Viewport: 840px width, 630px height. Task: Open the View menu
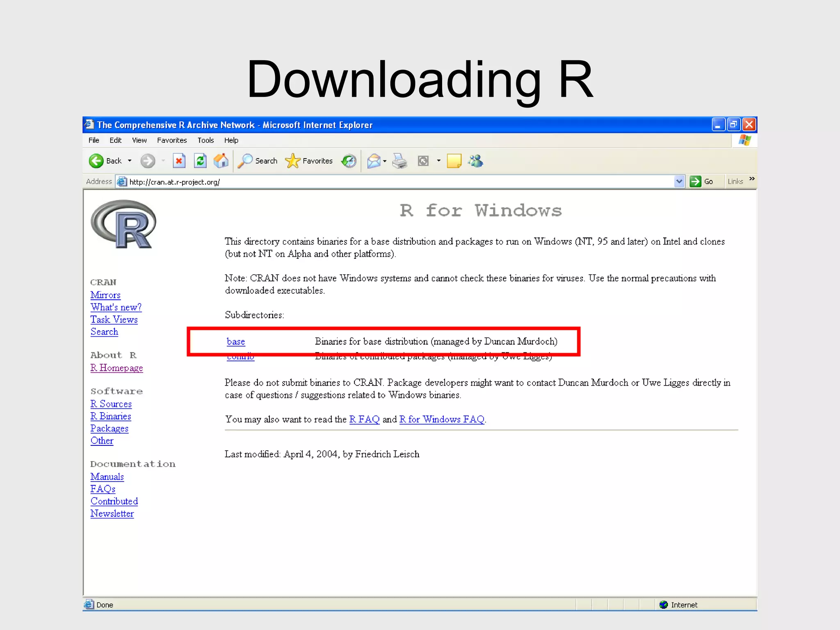point(139,140)
